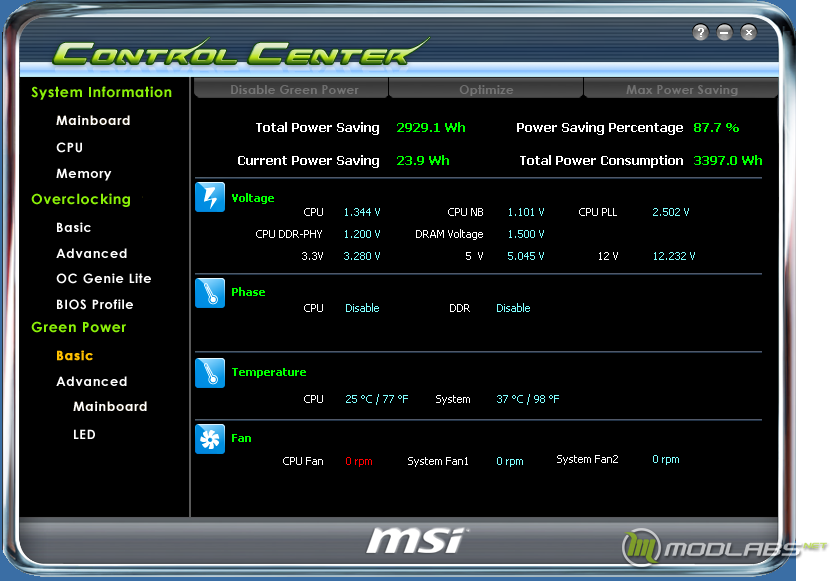Click the Fan section icon
This screenshot has width=840, height=581.
point(210,439)
